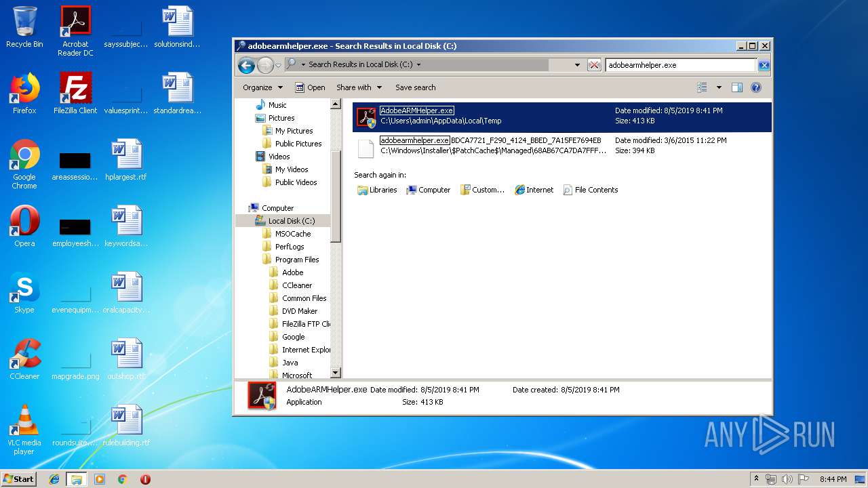Expand the views options arrow
Image resolution: width=868 pixels, height=488 pixels.
coord(719,87)
